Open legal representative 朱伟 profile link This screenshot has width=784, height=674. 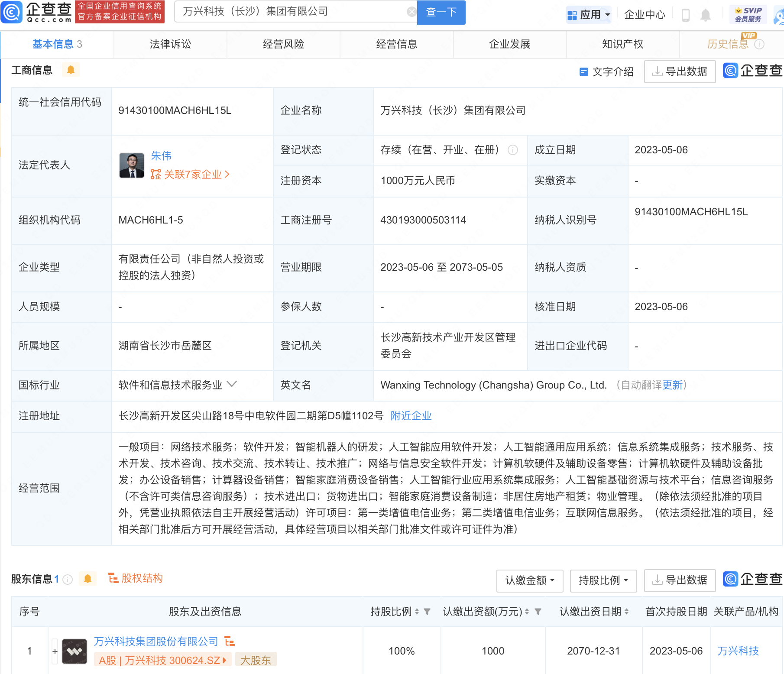click(161, 156)
